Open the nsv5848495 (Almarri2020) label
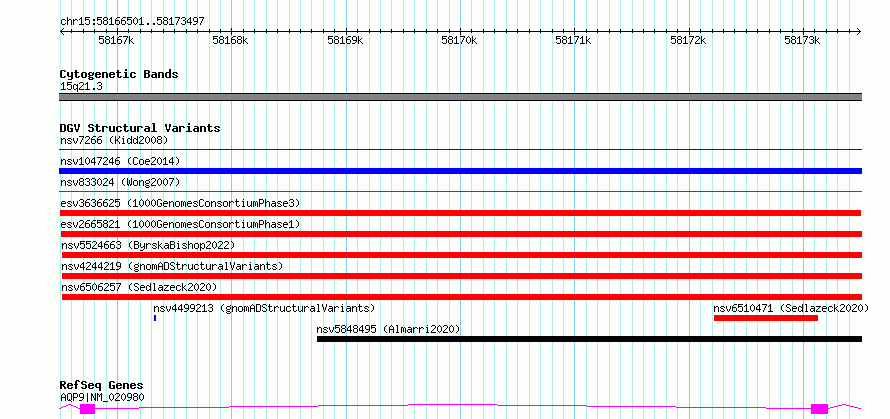The image size is (890, 419). point(388,329)
